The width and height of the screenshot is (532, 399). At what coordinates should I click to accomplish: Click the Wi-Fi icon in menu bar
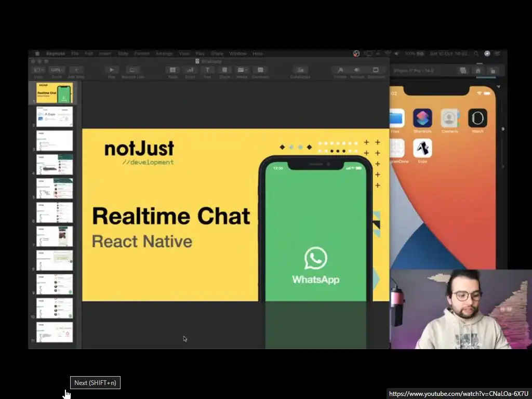click(x=388, y=54)
